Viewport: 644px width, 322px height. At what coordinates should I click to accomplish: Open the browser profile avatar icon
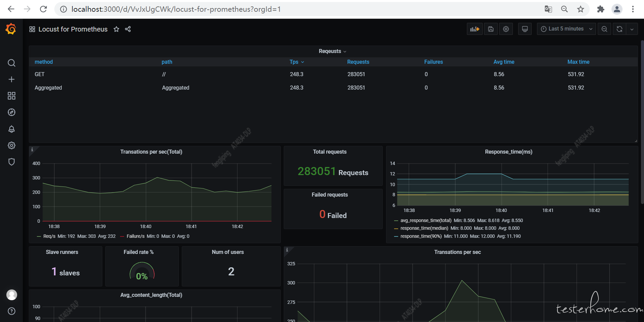pyautogui.click(x=617, y=9)
